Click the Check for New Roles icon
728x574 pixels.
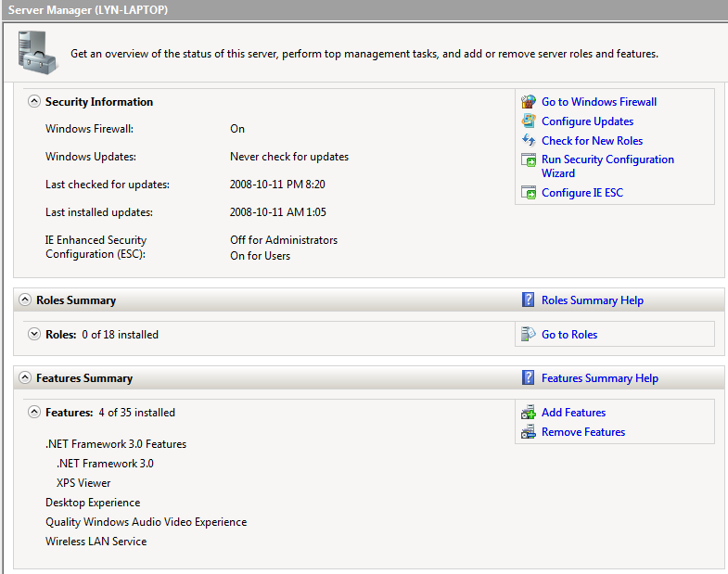(529, 141)
